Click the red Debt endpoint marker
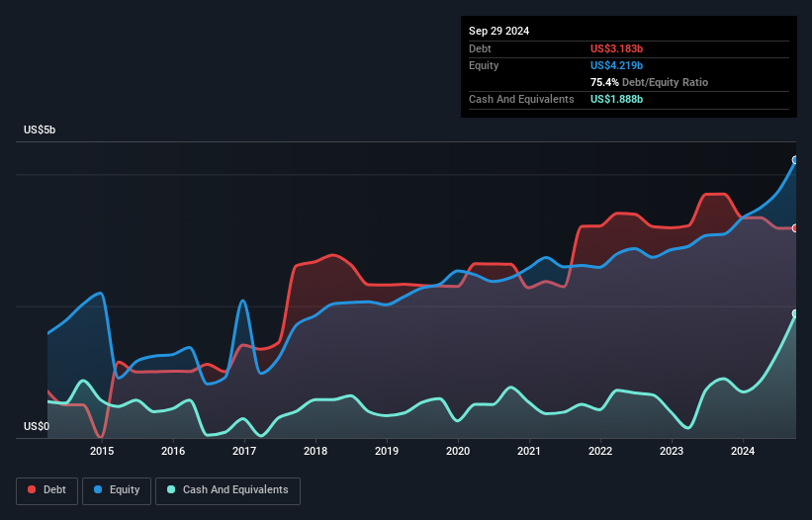 795,228
